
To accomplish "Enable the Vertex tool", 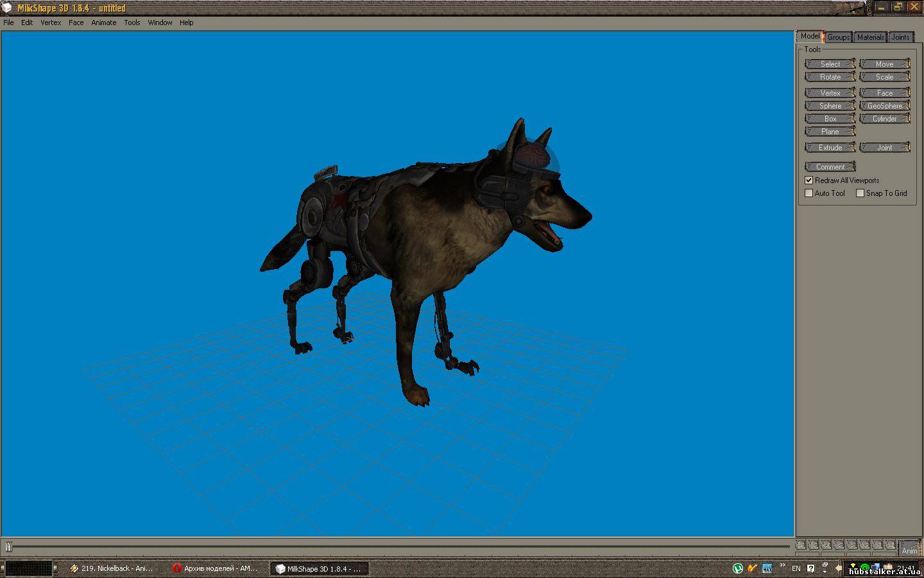I will point(830,92).
